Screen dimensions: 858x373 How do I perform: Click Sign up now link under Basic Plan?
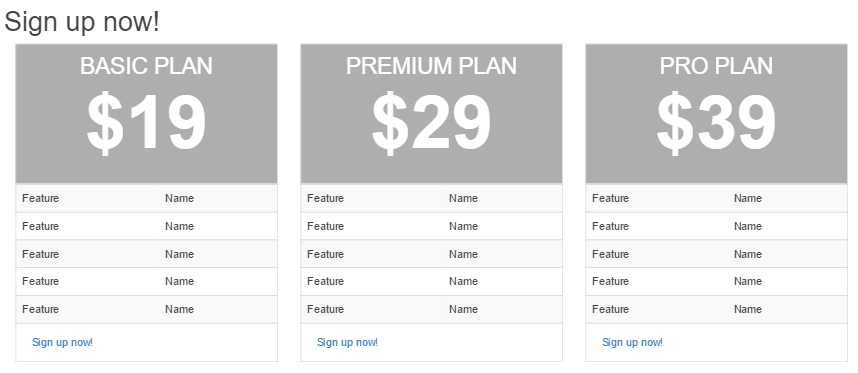[x=62, y=342]
